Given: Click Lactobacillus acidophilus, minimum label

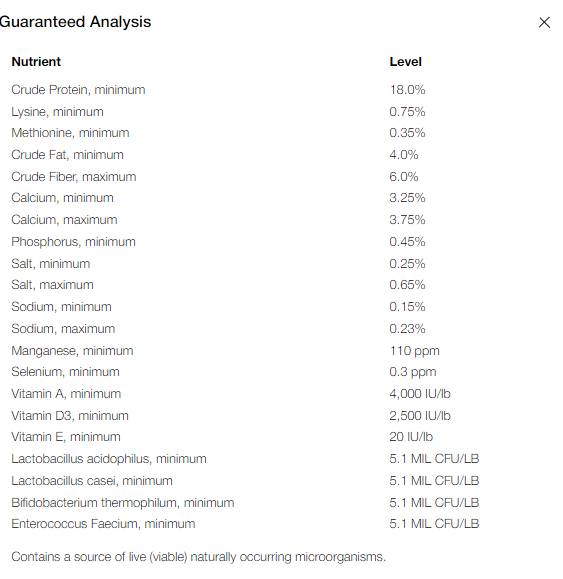Looking at the screenshot, I should tap(109, 459).
